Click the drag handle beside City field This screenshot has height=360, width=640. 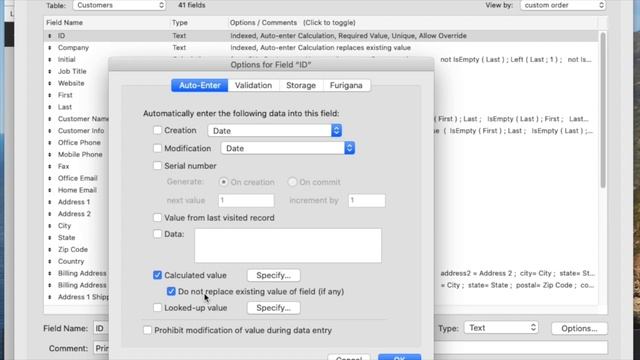50,226
